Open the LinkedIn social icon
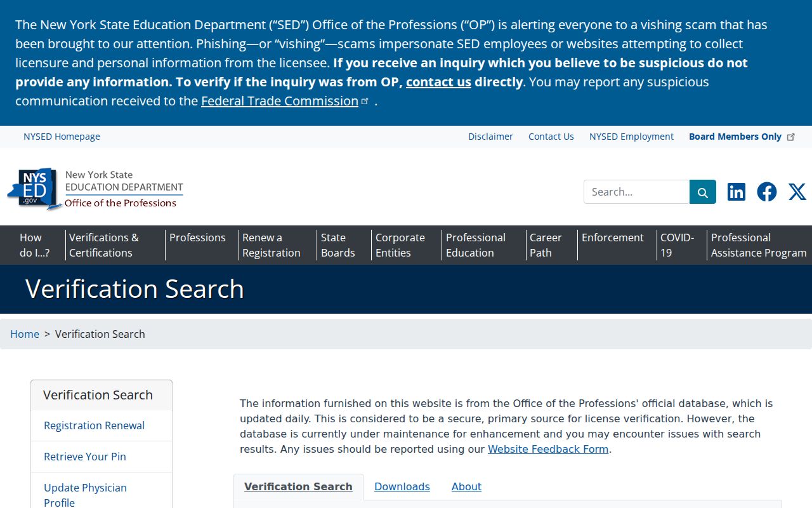This screenshot has height=508, width=812. 737,192
